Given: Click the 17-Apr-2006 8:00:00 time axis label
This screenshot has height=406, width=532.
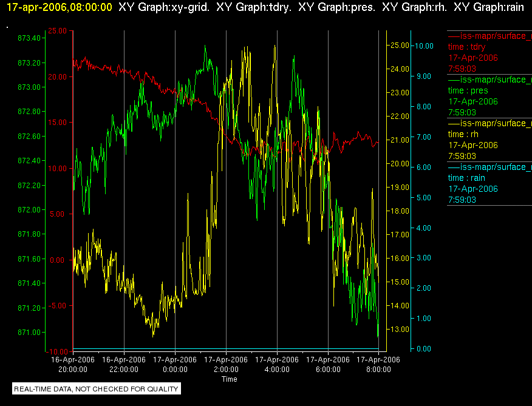Looking at the screenshot, I should coord(378,364).
